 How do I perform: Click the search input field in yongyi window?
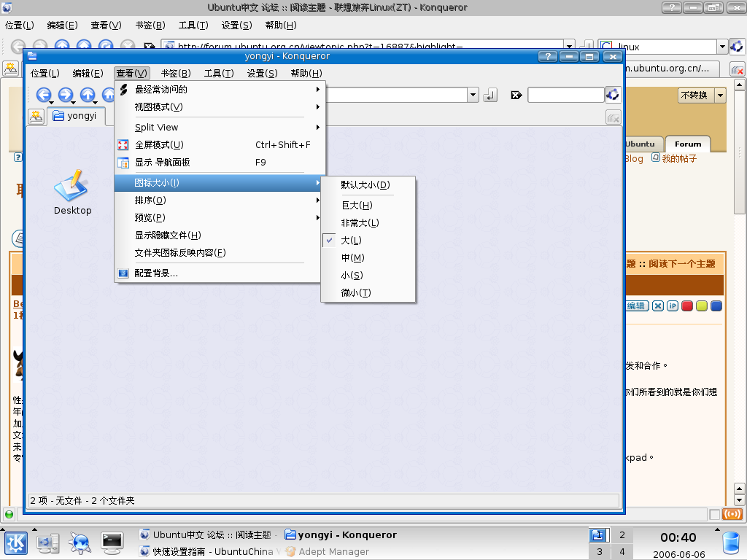coord(566,96)
